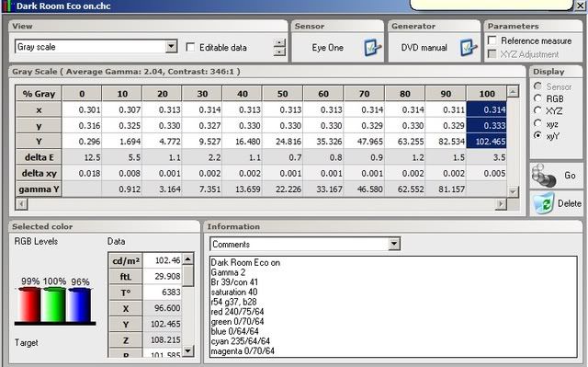Screen dimensions: 588x367
Task: Check the Reference measure checkbox
Action: [x=492, y=40]
